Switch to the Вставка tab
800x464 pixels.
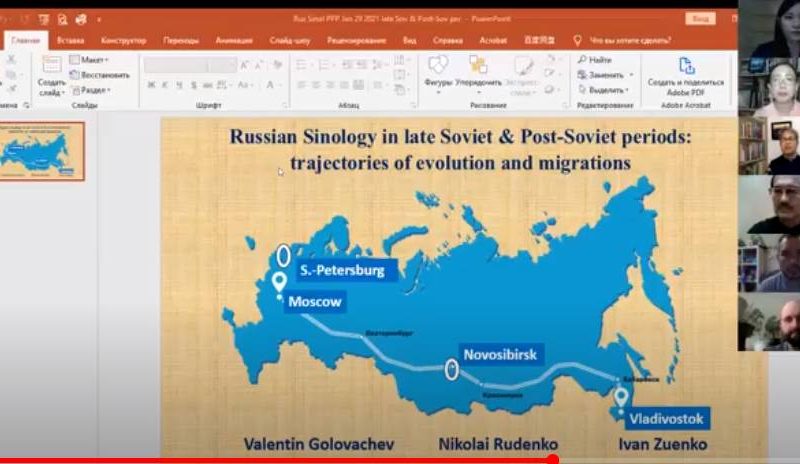(x=70, y=40)
